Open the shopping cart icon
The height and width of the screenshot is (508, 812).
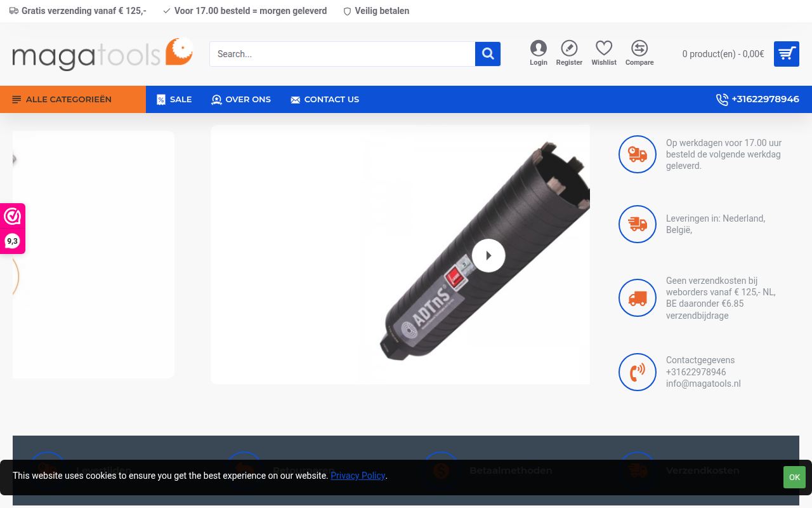point(787,54)
